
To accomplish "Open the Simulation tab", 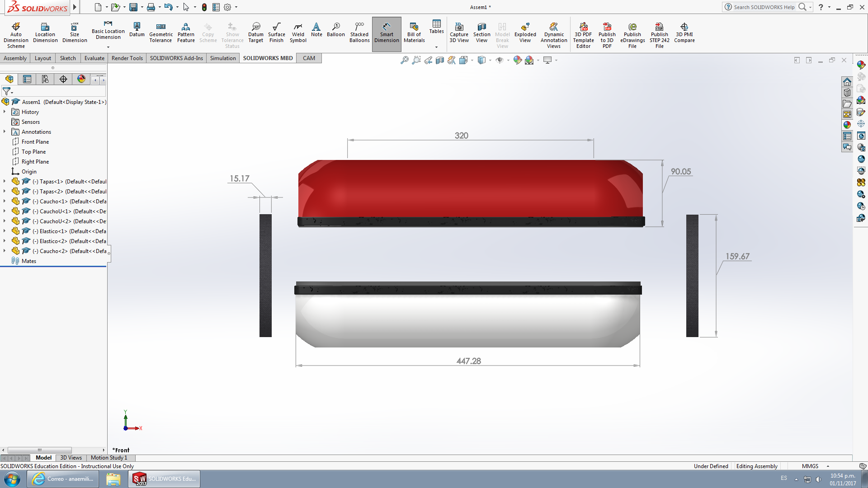I will pyautogui.click(x=223, y=58).
